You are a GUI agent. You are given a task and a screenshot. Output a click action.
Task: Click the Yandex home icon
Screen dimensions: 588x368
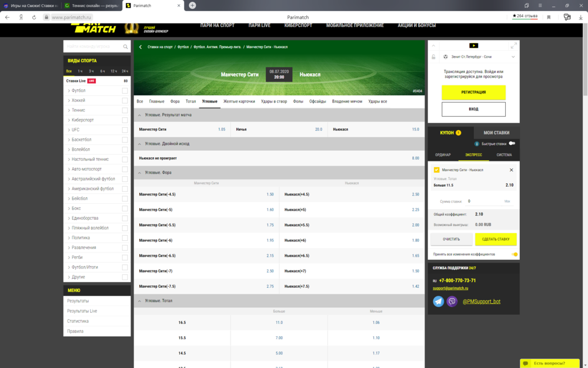click(x=21, y=17)
